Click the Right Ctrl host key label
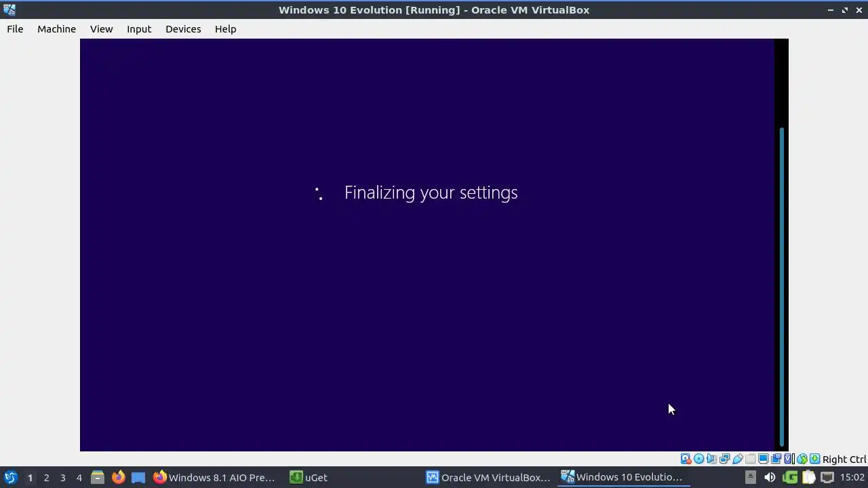868x488 pixels. (x=844, y=460)
